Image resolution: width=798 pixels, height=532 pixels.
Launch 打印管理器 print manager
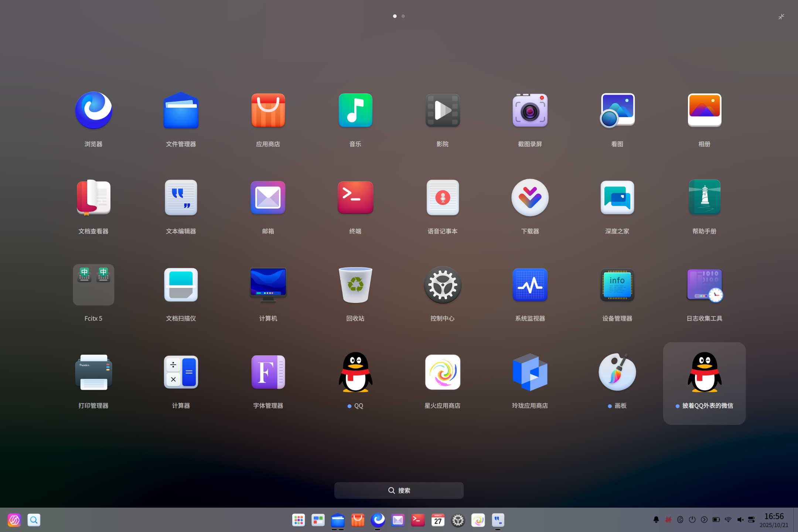pos(93,372)
